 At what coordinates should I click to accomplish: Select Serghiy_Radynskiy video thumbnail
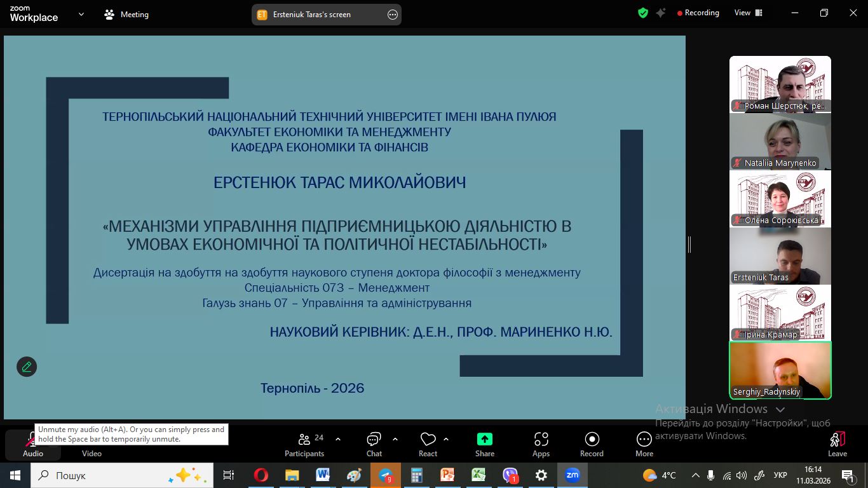pos(780,370)
